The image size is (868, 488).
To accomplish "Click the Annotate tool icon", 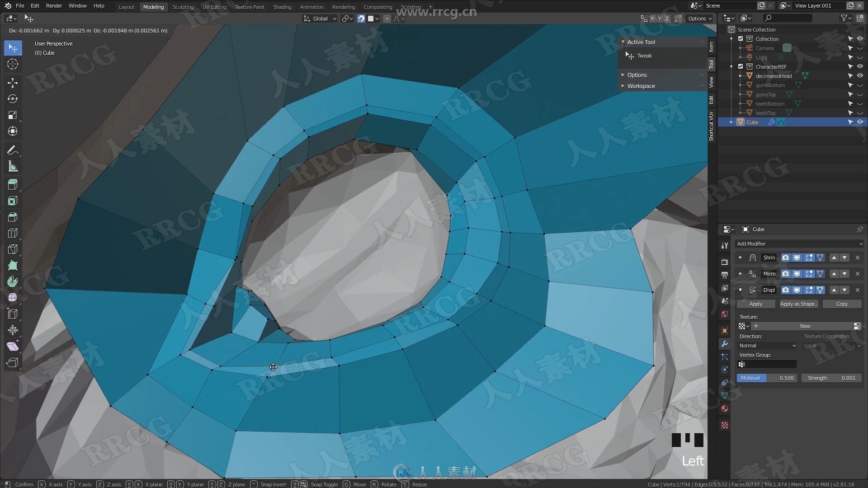I will (13, 149).
